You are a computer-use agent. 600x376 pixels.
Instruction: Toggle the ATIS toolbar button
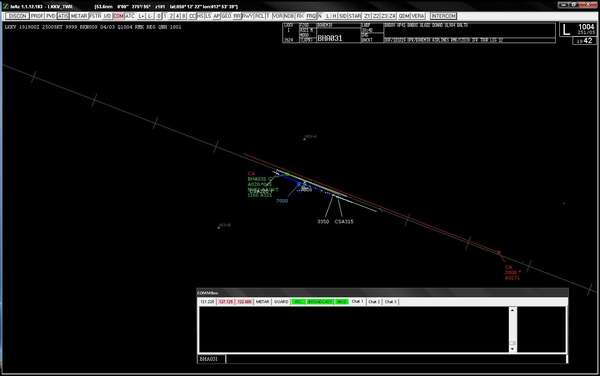63,16
